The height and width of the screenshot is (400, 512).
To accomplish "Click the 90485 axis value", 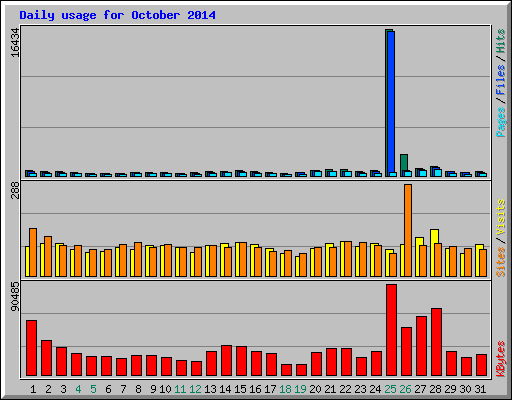I will [15, 296].
